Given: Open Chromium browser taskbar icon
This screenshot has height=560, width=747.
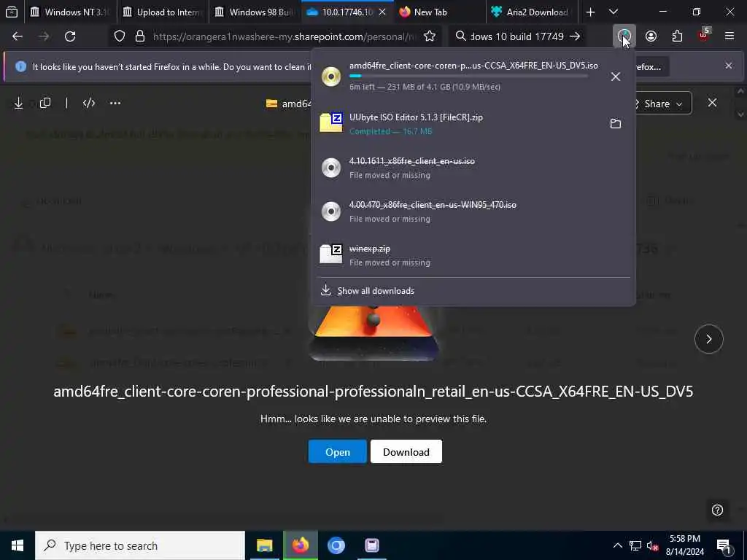Looking at the screenshot, I should 336,545.
